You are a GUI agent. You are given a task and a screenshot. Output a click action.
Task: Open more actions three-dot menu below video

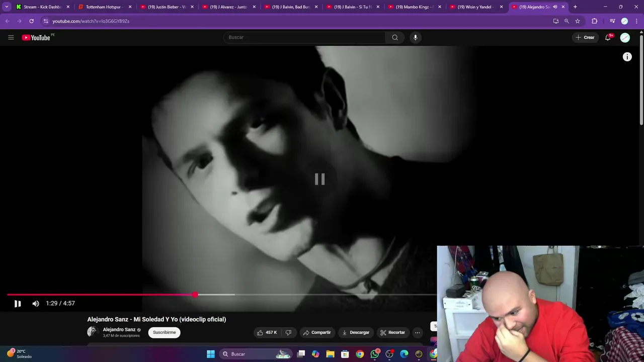417,332
